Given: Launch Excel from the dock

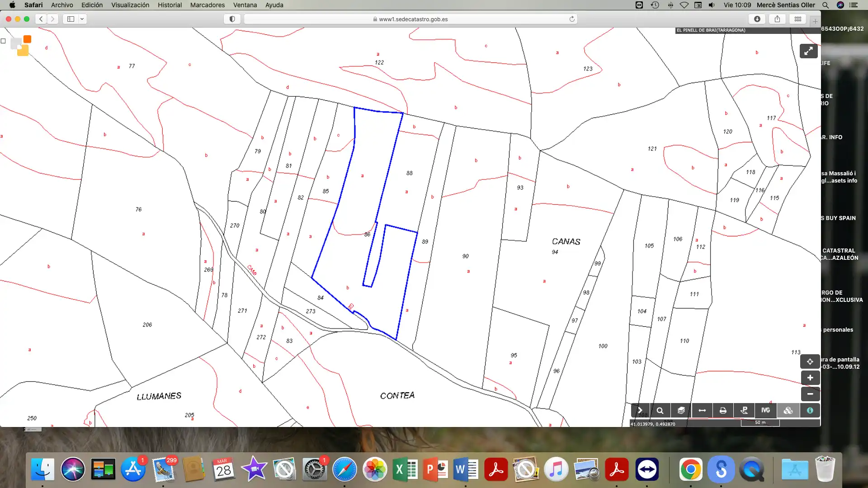Looking at the screenshot, I should [x=405, y=469].
